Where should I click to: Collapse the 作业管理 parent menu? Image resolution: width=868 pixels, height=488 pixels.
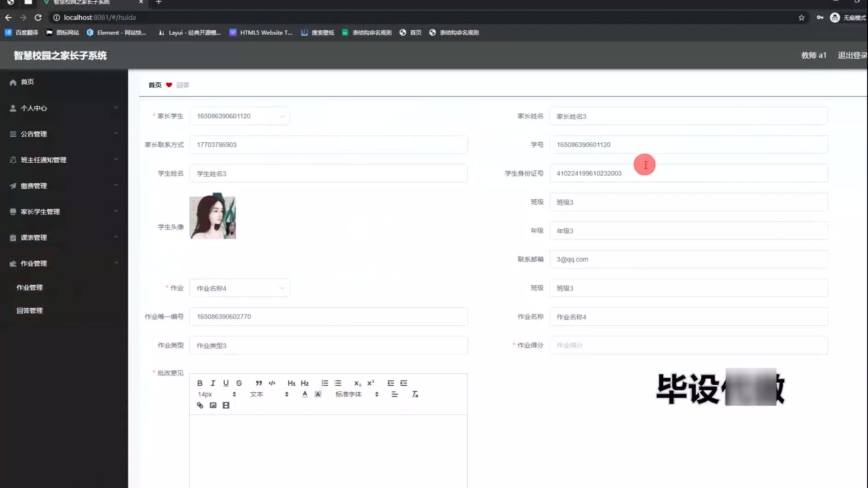coord(64,263)
